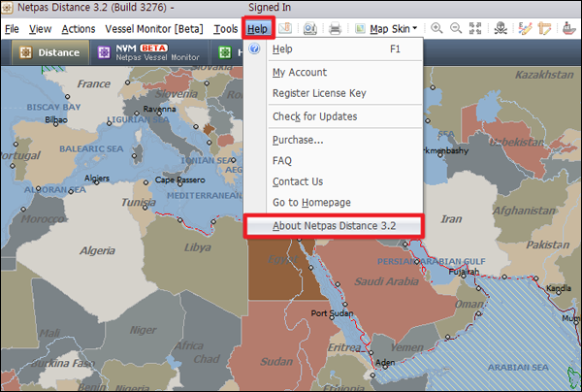This screenshot has height=392, width=582.
Task: Choose Contact Us menu entry
Action: coord(334,181)
